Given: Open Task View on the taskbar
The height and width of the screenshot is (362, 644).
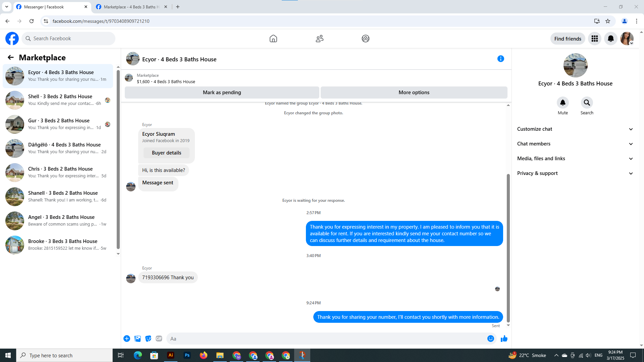Looking at the screenshot, I should point(121,355).
